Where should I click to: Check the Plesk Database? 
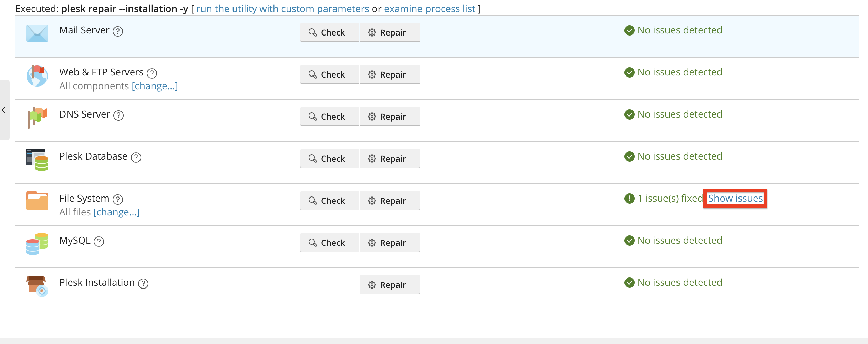330,159
